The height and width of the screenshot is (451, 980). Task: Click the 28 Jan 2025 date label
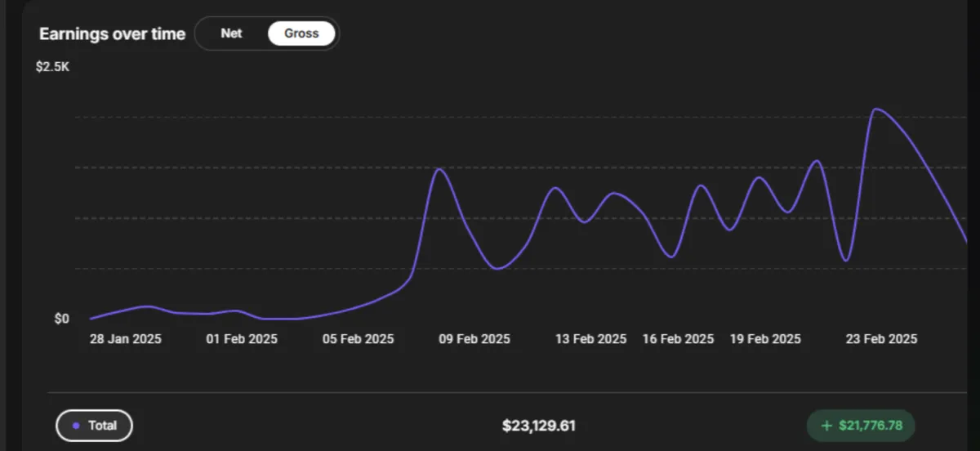[x=126, y=339]
